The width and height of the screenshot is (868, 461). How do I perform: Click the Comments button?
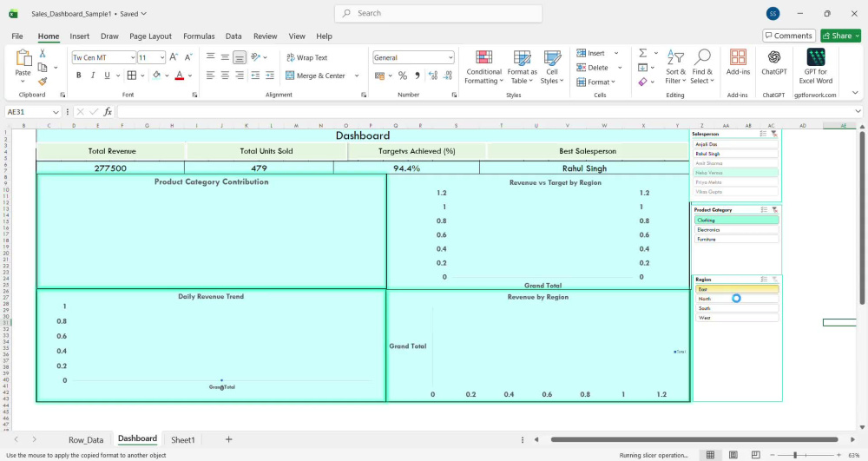(x=789, y=36)
